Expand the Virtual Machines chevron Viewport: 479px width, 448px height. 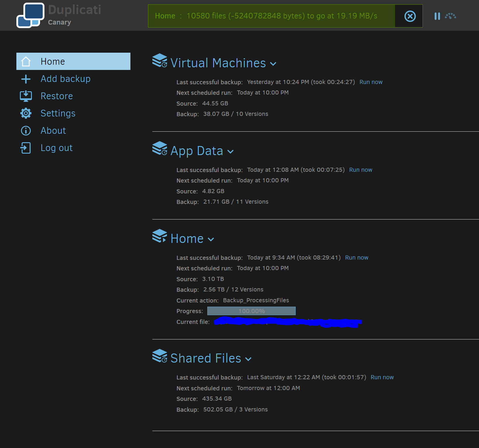(x=273, y=64)
